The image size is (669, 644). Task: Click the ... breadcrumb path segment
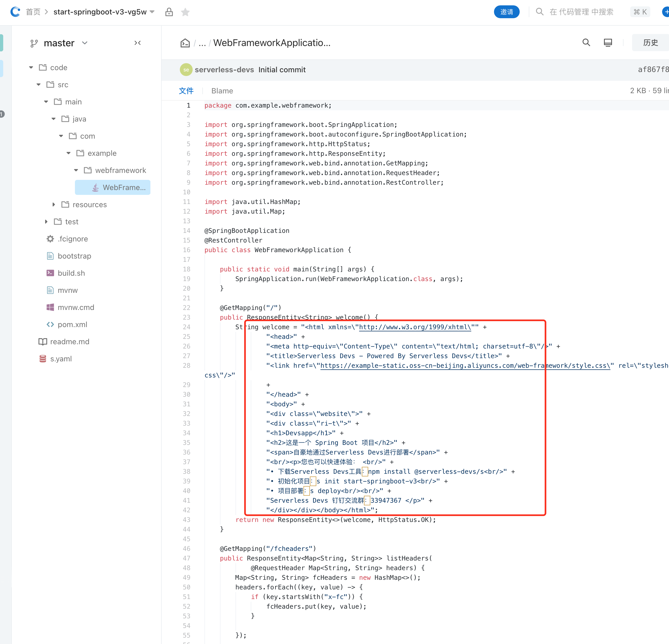(202, 43)
